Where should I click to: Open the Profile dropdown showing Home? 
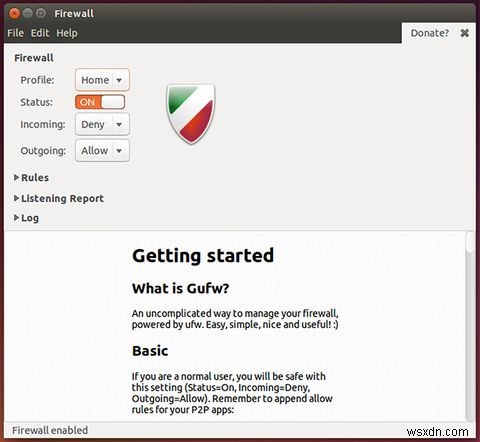(102, 80)
